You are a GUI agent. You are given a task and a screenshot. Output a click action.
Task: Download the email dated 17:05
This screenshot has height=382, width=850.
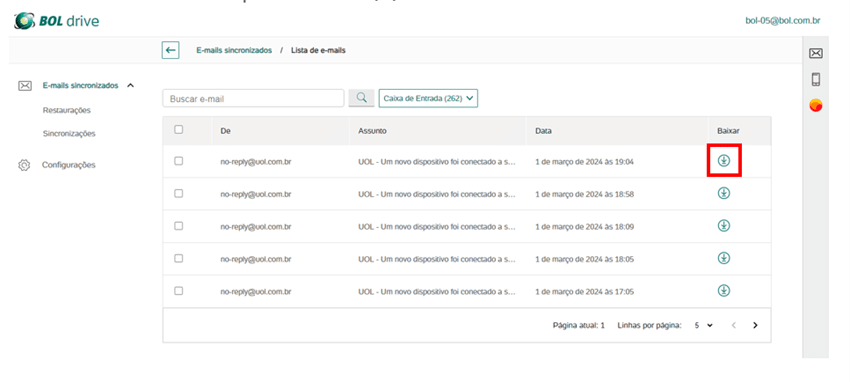click(x=724, y=291)
